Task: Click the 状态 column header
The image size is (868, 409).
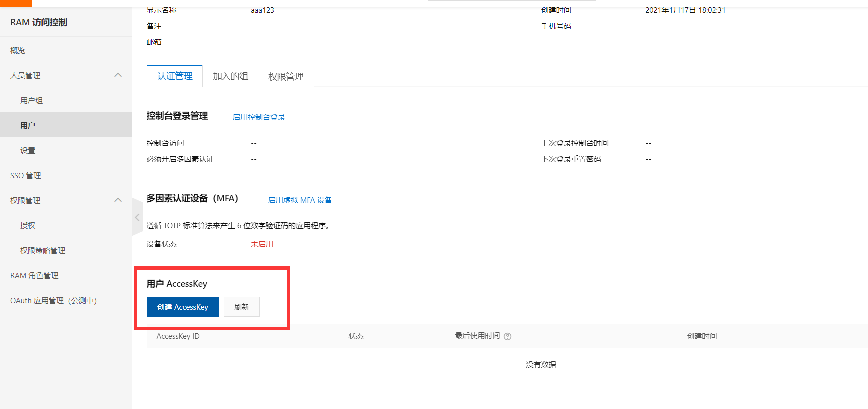Action: click(356, 336)
